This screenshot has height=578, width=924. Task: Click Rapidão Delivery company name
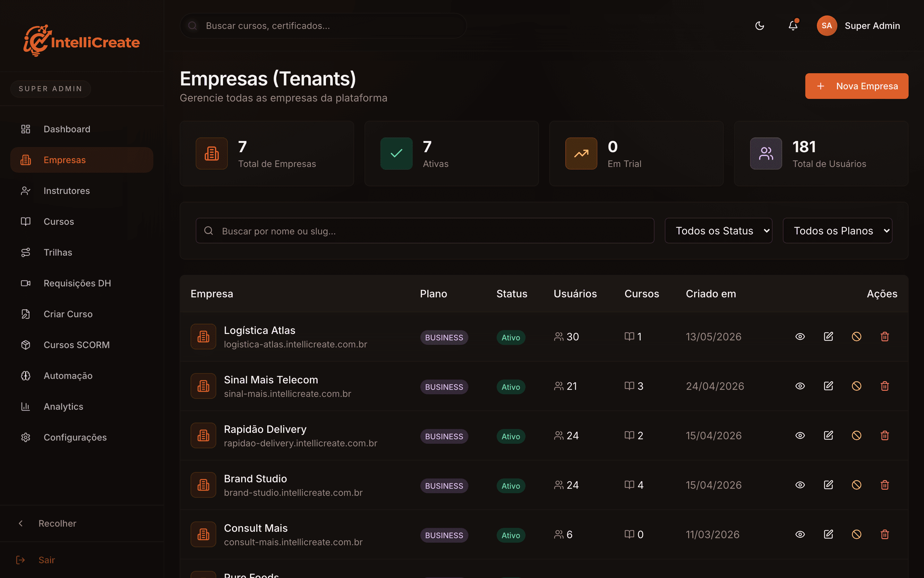(x=265, y=429)
